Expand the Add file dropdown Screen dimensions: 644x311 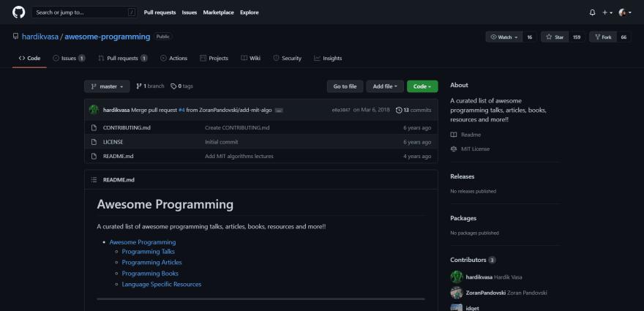pyautogui.click(x=385, y=86)
